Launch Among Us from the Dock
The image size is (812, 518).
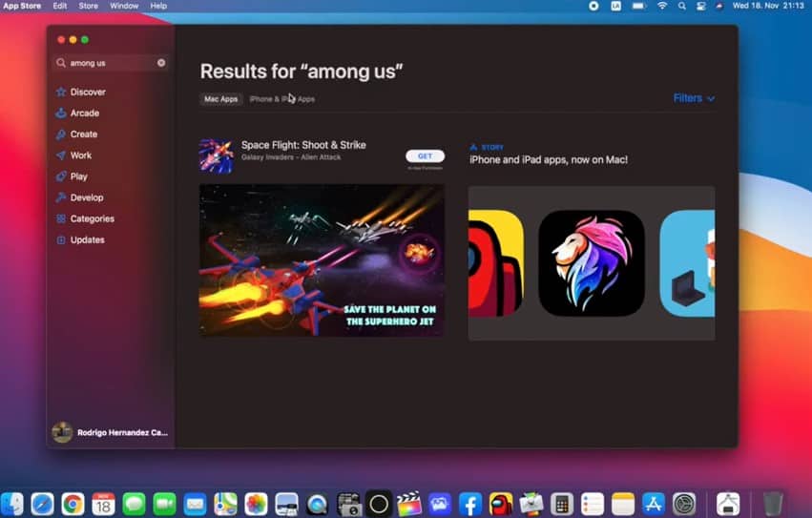[x=501, y=504]
